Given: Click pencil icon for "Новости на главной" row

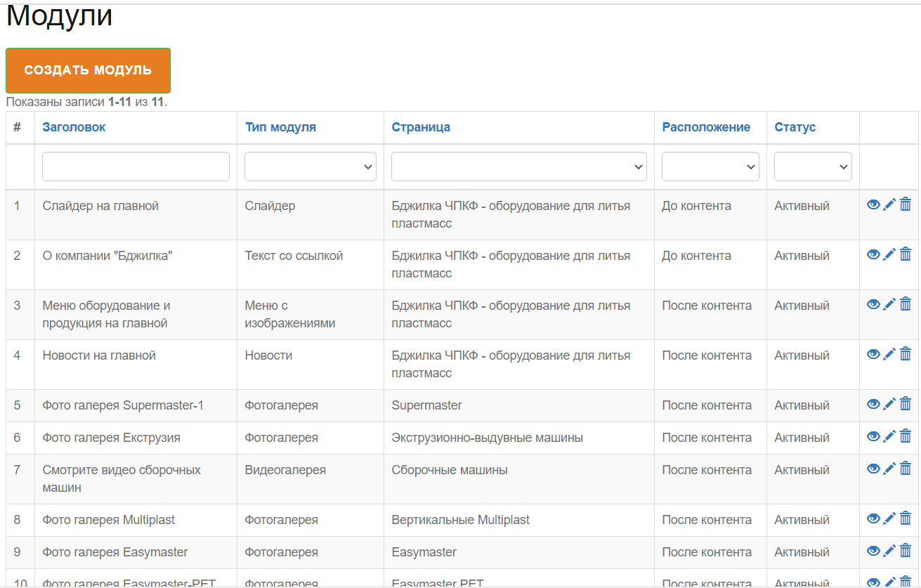Looking at the screenshot, I should [889, 354].
